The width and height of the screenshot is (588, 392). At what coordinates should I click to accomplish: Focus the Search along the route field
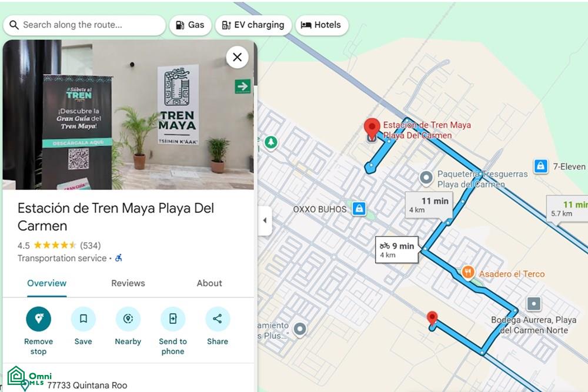point(84,25)
